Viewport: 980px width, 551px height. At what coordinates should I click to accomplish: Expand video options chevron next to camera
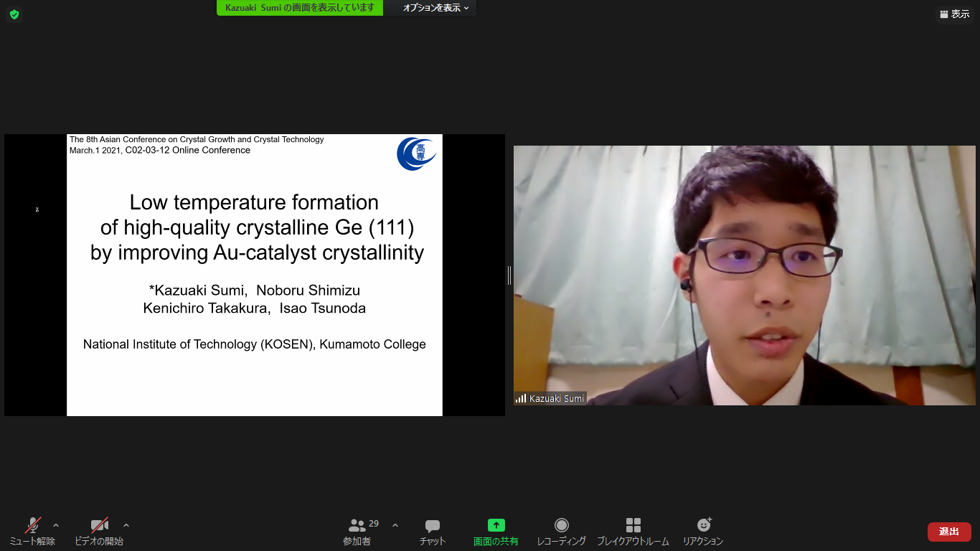click(x=126, y=525)
